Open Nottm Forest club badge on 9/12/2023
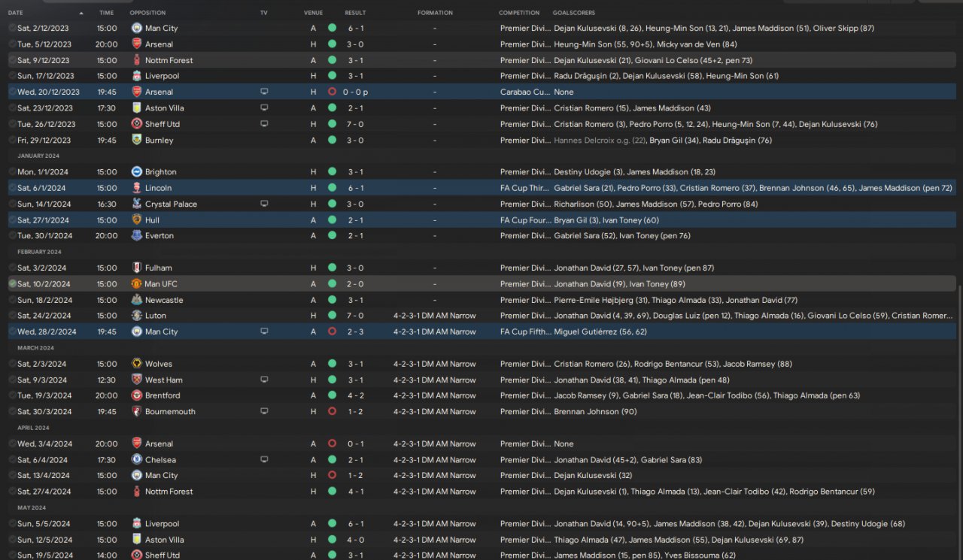 137,60
